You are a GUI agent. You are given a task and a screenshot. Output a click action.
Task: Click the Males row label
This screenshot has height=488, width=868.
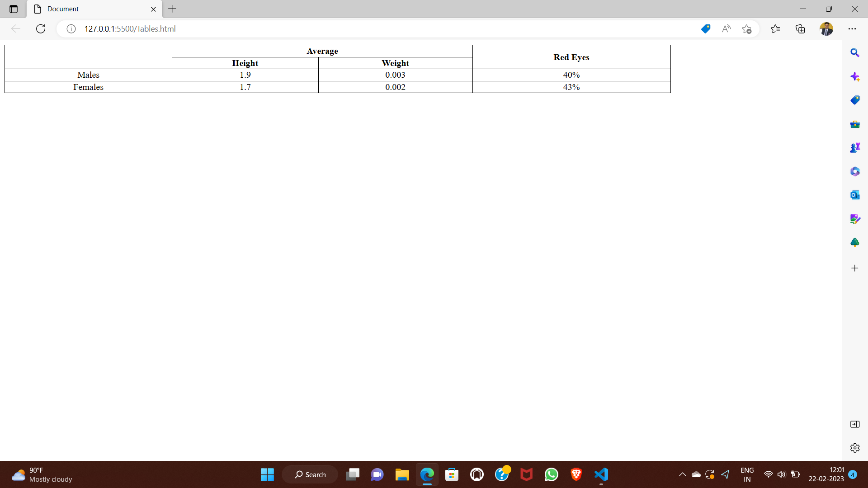tap(88, 75)
